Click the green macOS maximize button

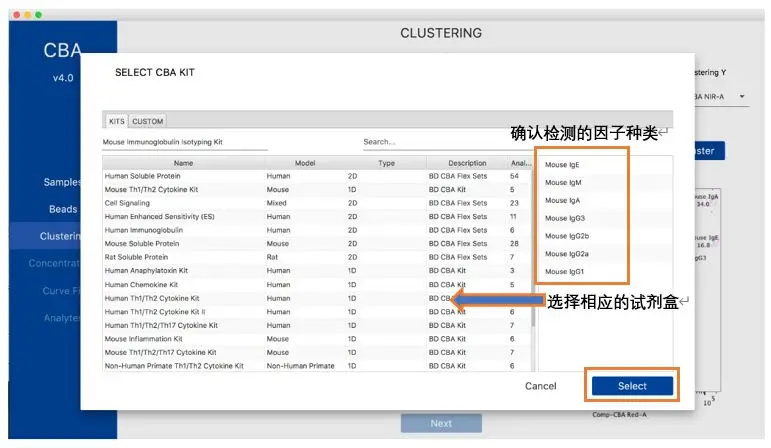(x=40, y=15)
